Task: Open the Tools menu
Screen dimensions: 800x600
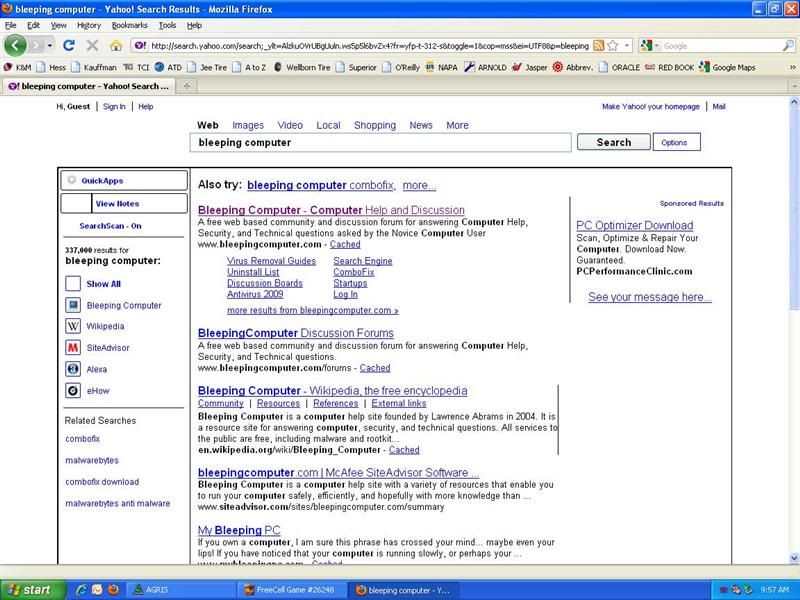Action: [167, 25]
